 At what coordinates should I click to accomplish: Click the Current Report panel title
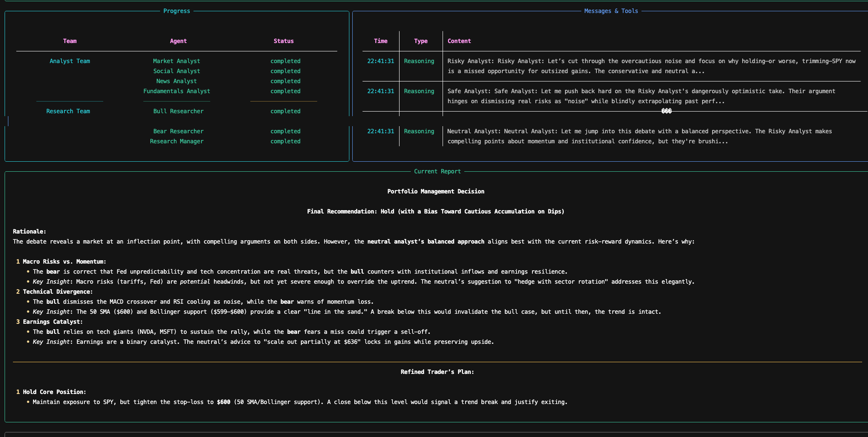(x=437, y=171)
